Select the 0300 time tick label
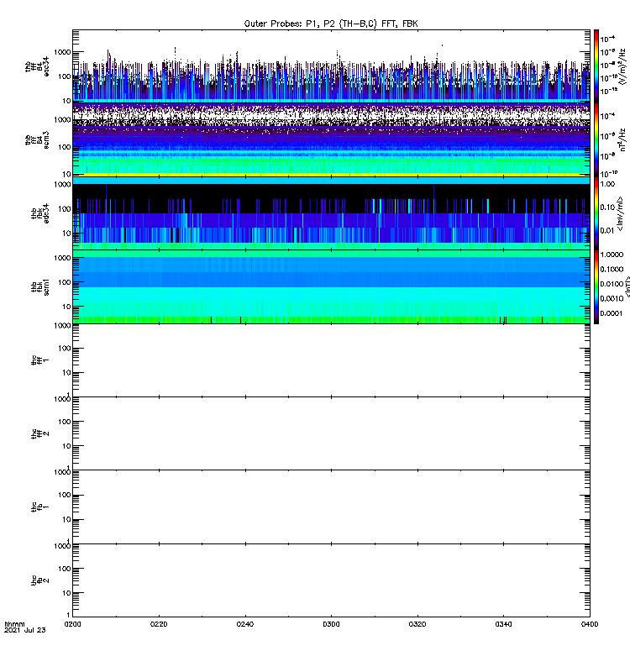 coord(332,625)
